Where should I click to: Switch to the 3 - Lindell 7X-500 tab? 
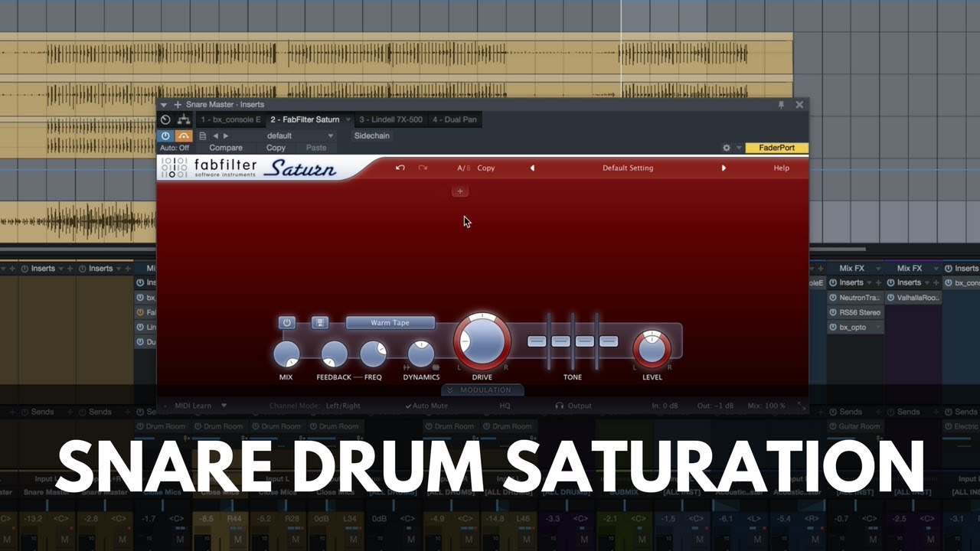pos(390,119)
